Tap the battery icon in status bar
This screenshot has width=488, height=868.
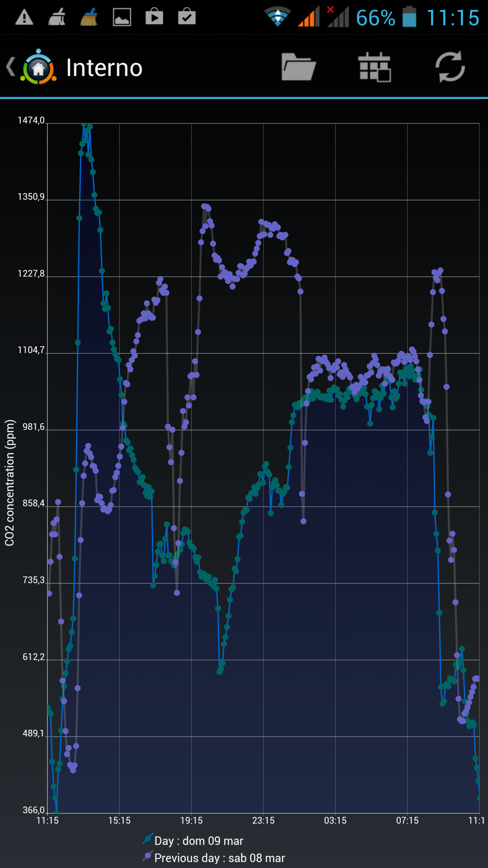(x=409, y=17)
